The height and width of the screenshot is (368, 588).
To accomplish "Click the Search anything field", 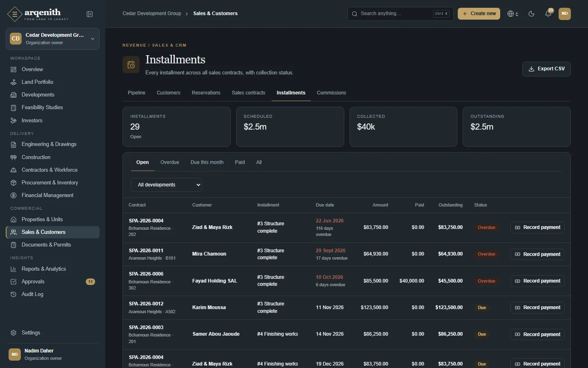I will [401, 13].
